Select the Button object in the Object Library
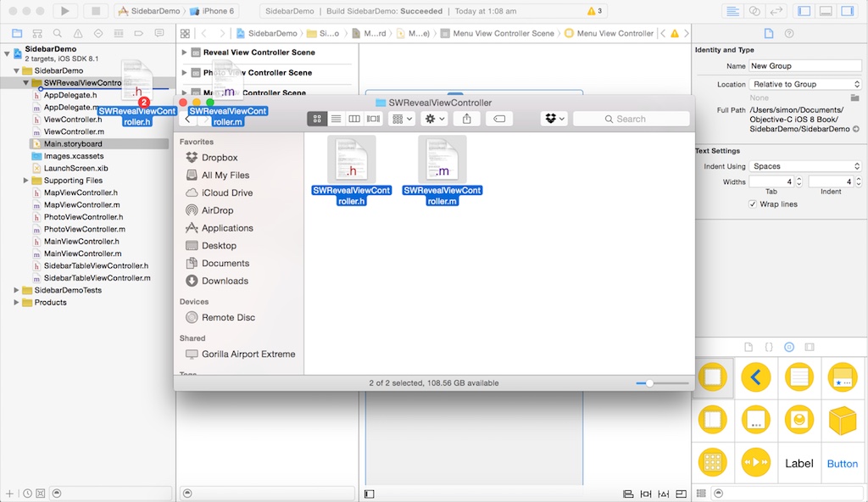 (x=843, y=463)
